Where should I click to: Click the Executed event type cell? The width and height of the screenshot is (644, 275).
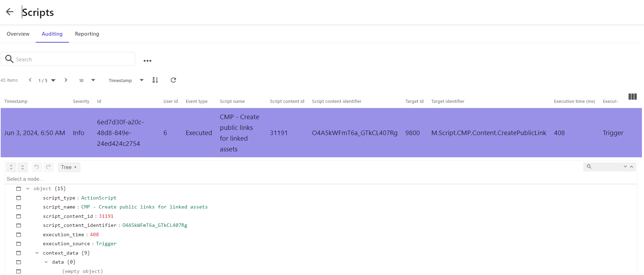tap(199, 133)
